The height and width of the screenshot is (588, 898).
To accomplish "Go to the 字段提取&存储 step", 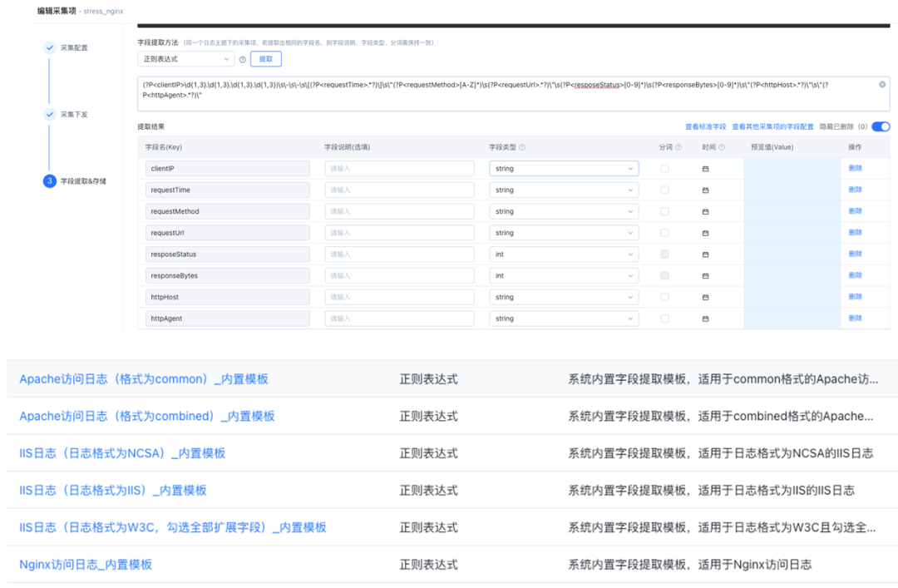I will 83,181.
